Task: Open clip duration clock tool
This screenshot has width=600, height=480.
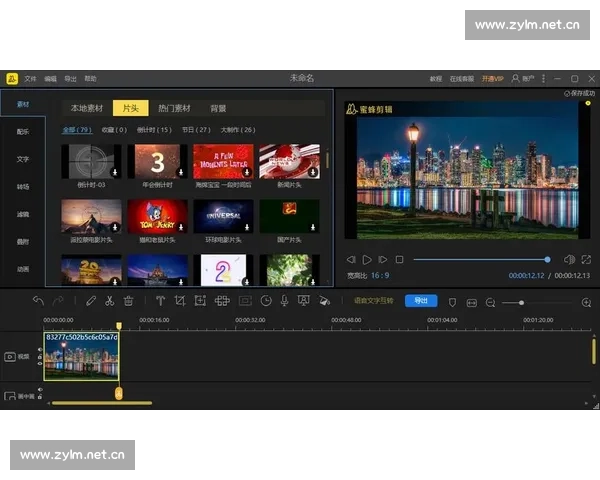Action: pos(266,301)
